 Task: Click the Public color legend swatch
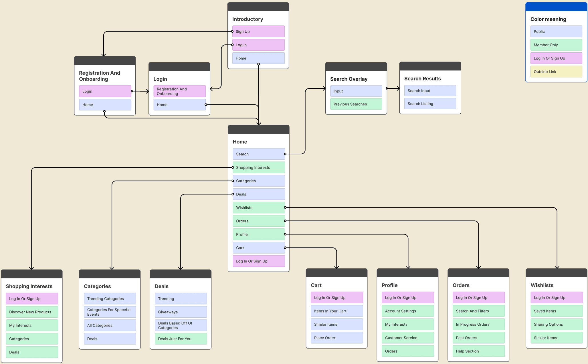556,31
